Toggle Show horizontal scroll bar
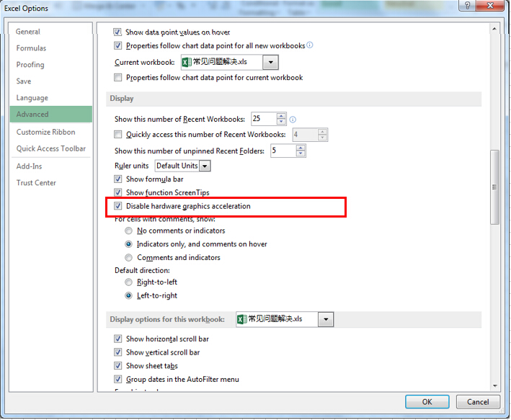 tap(117, 339)
